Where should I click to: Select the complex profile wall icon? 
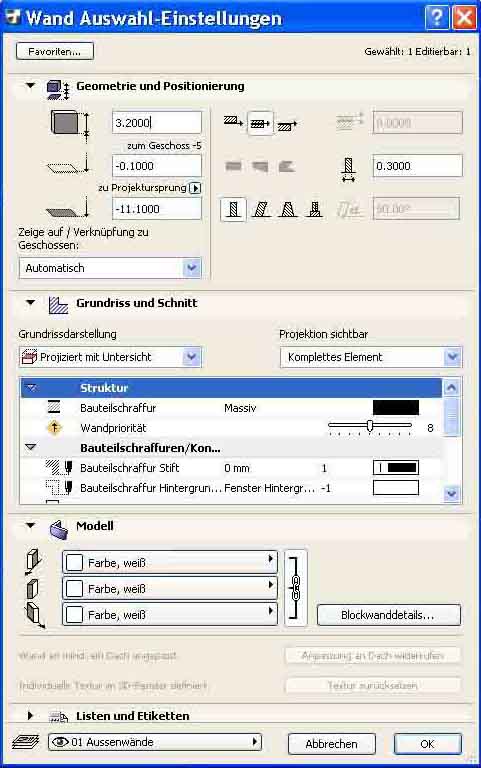coord(315,210)
